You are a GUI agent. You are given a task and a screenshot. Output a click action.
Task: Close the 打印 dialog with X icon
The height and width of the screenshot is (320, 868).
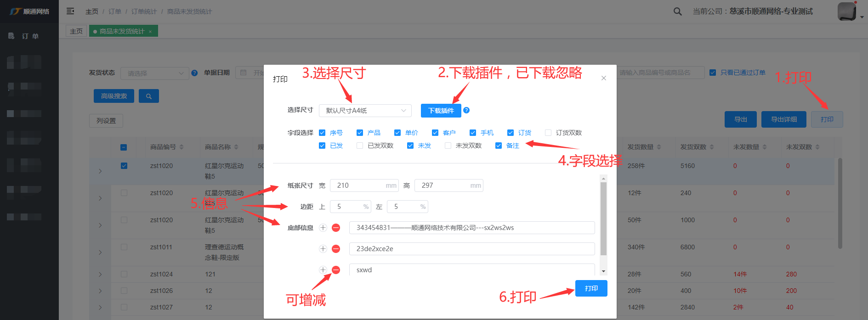(604, 78)
